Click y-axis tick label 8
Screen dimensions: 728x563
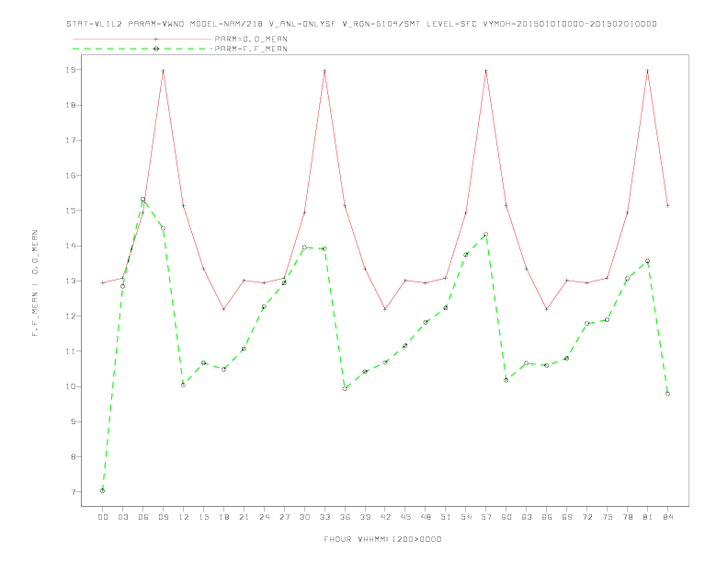[x=73, y=456]
